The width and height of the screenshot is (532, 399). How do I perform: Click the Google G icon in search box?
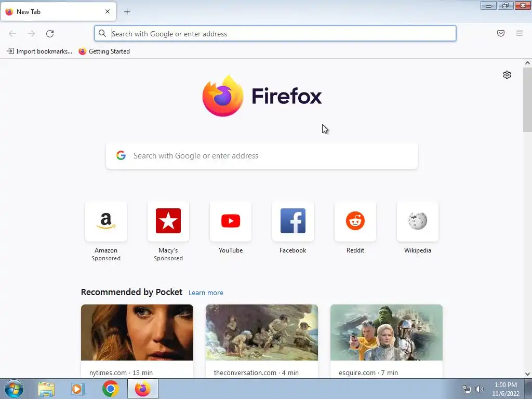(121, 155)
